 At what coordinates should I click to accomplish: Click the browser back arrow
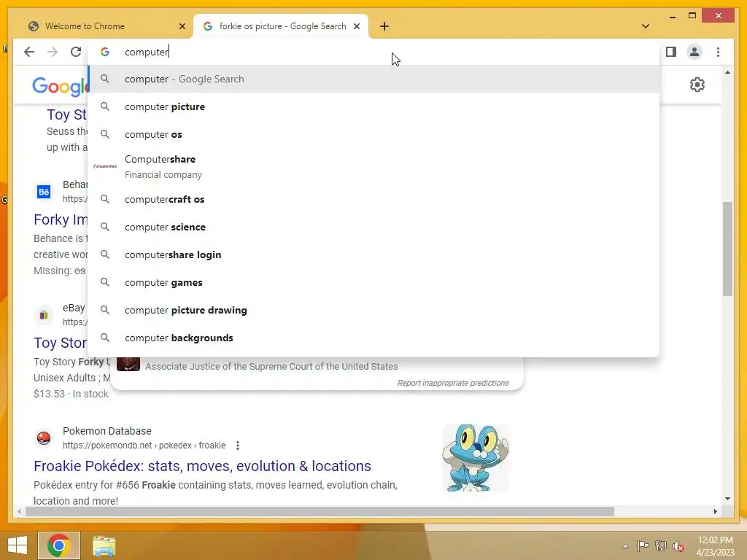(x=29, y=52)
